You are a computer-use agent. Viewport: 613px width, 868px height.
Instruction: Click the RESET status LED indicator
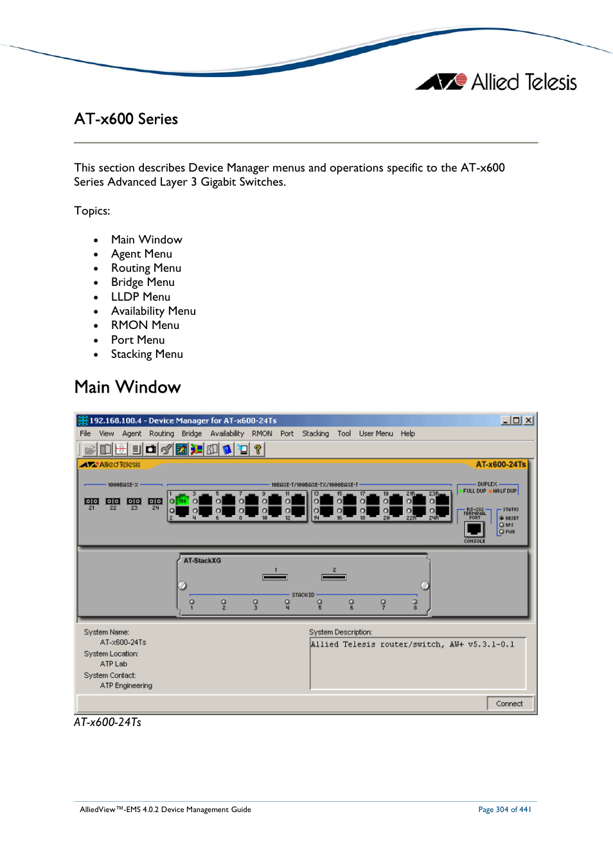[501, 518]
